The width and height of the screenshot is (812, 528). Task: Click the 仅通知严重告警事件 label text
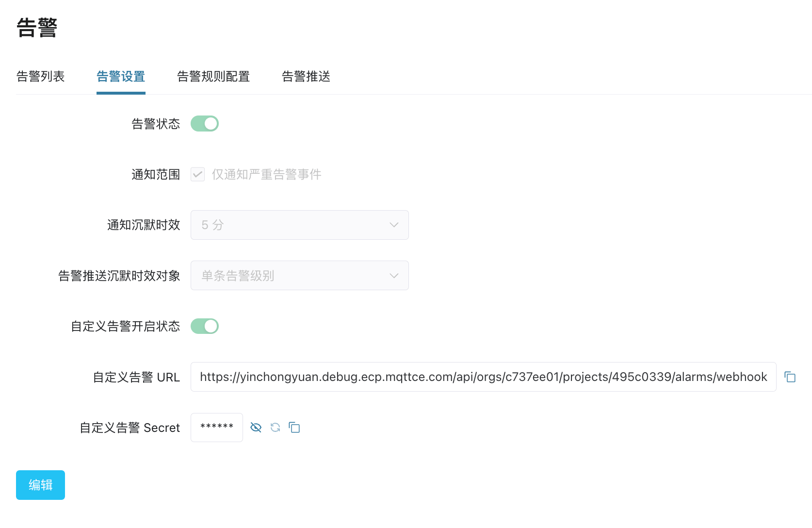click(266, 174)
